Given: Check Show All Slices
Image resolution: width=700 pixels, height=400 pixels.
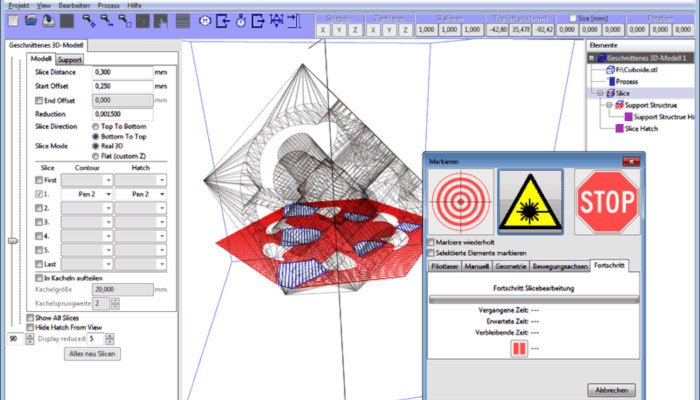Looking at the screenshot, I should tap(30, 318).
